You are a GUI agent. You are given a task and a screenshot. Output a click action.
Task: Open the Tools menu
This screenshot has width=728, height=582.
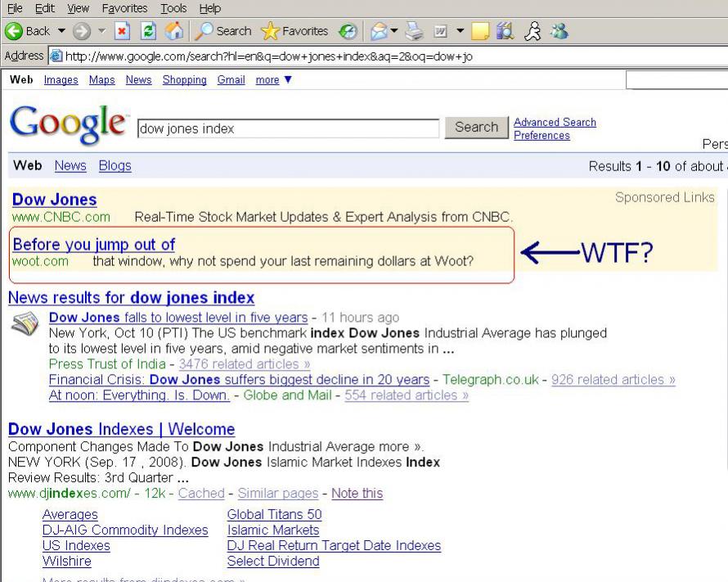point(173,8)
